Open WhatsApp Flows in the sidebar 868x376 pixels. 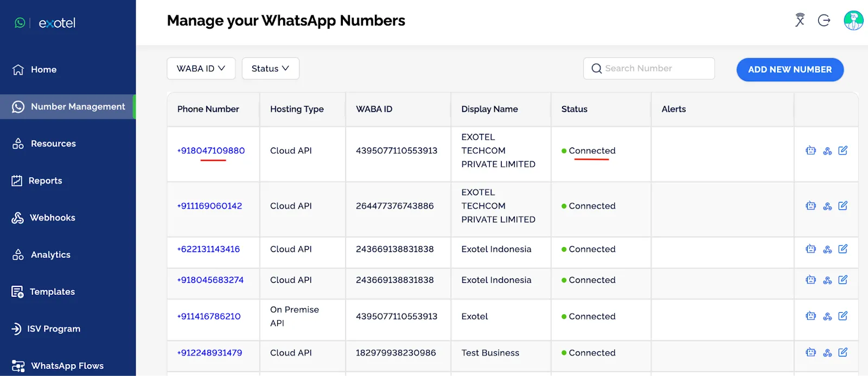coord(68,366)
